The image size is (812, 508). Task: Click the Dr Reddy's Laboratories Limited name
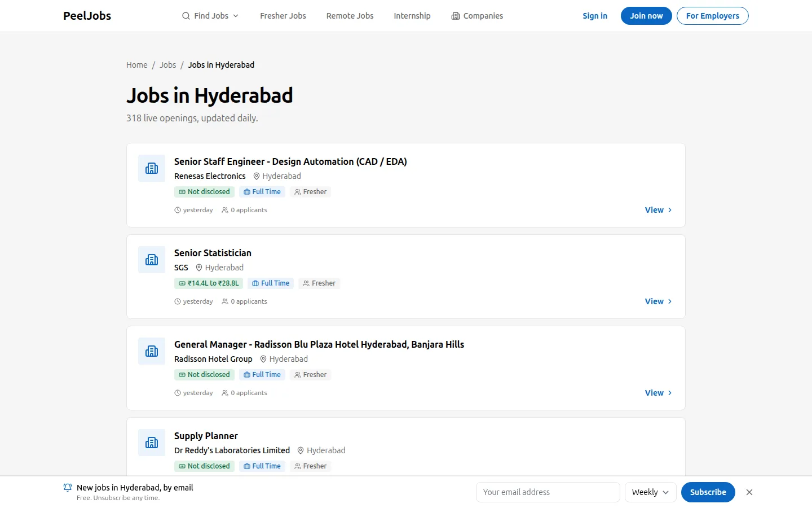pos(232,450)
